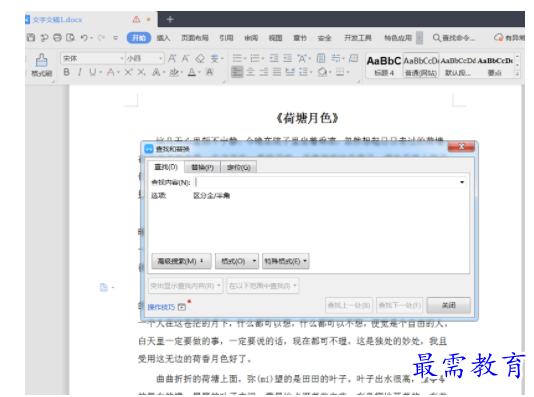The height and width of the screenshot is (397, 534).
Task: Justify the text alignment
Action: pyautogui.click(x=277, y=72)
